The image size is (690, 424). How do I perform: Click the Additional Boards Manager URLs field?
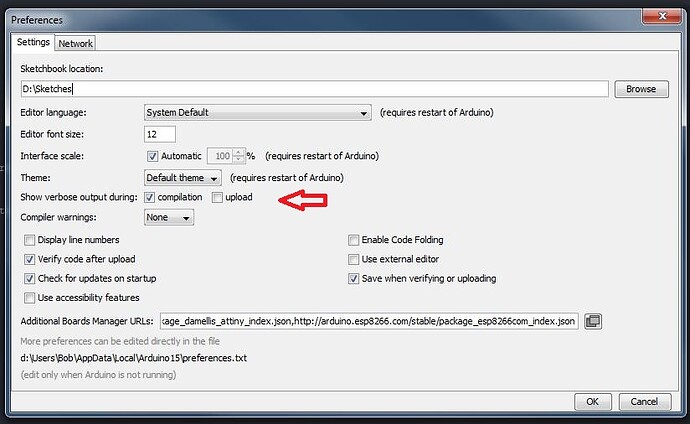click(369, 321)
